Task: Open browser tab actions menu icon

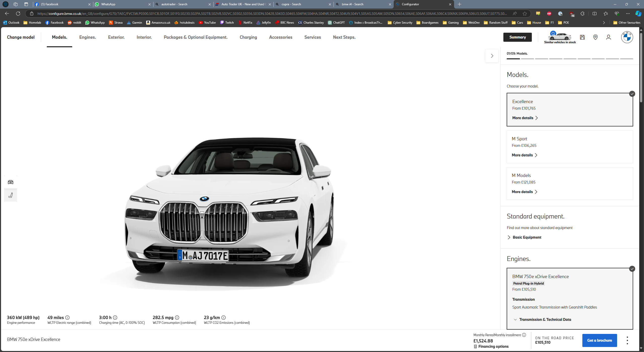Action: [x=26, y=4]
